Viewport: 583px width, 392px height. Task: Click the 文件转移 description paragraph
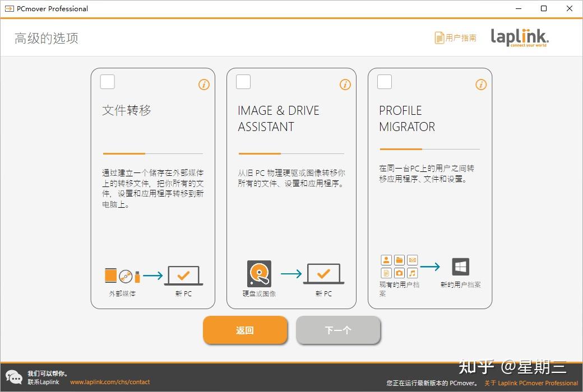click(153, 188)
